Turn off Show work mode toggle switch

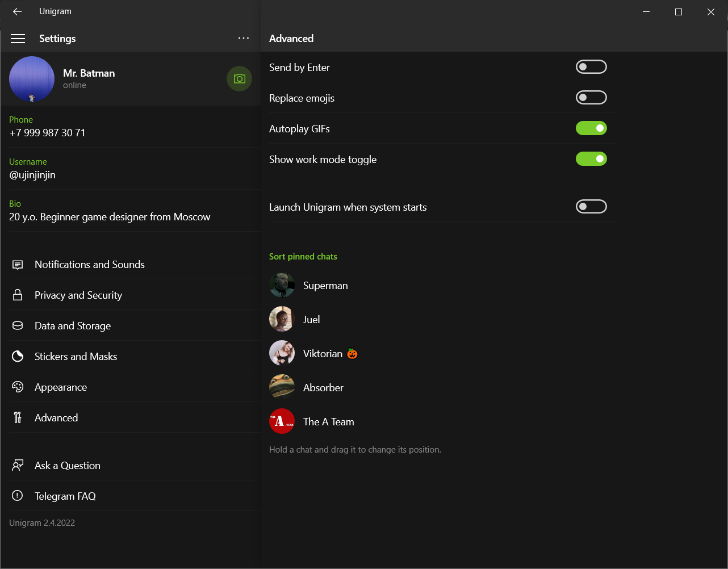coord(591,159)
